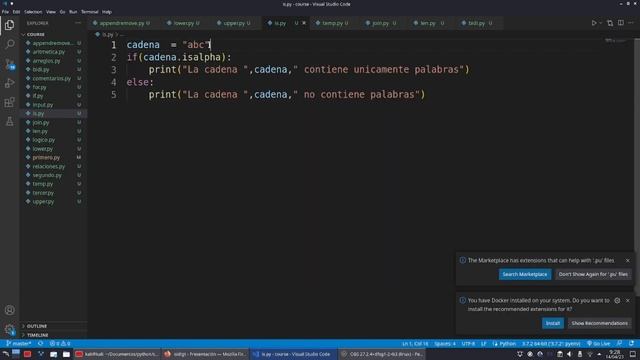Open the File menu

pyautogui.click(x=5, y=12)
